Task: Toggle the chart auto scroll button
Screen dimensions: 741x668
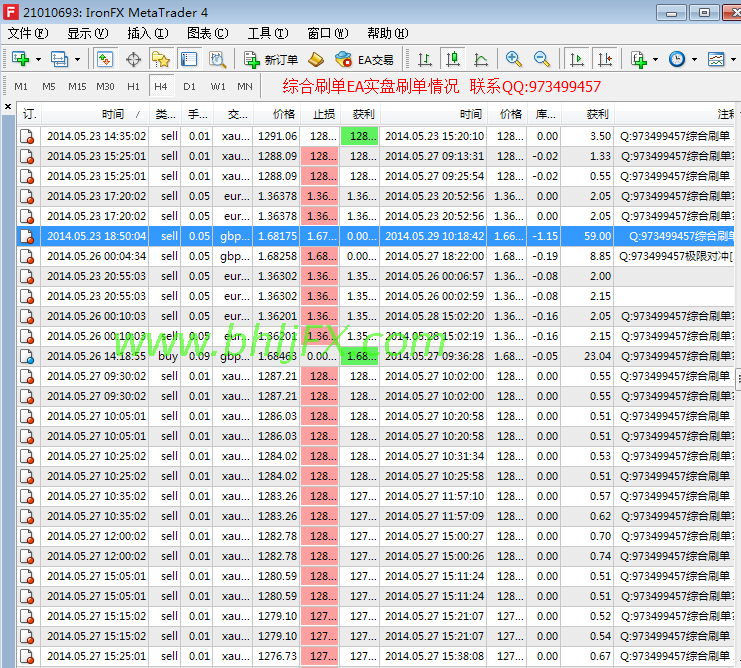Action: point(576,59)
